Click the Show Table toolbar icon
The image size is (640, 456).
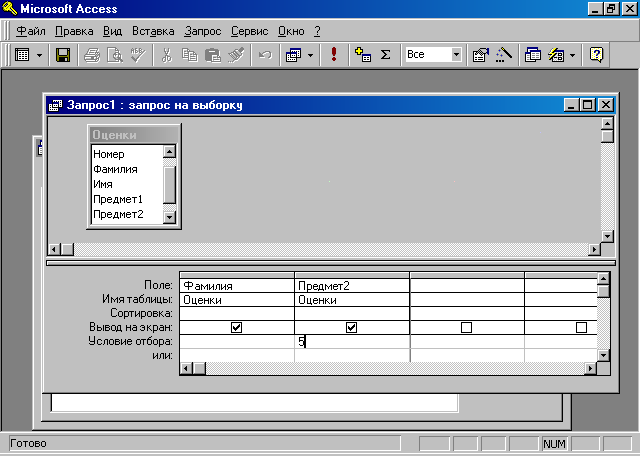click(x=363, y=55)
